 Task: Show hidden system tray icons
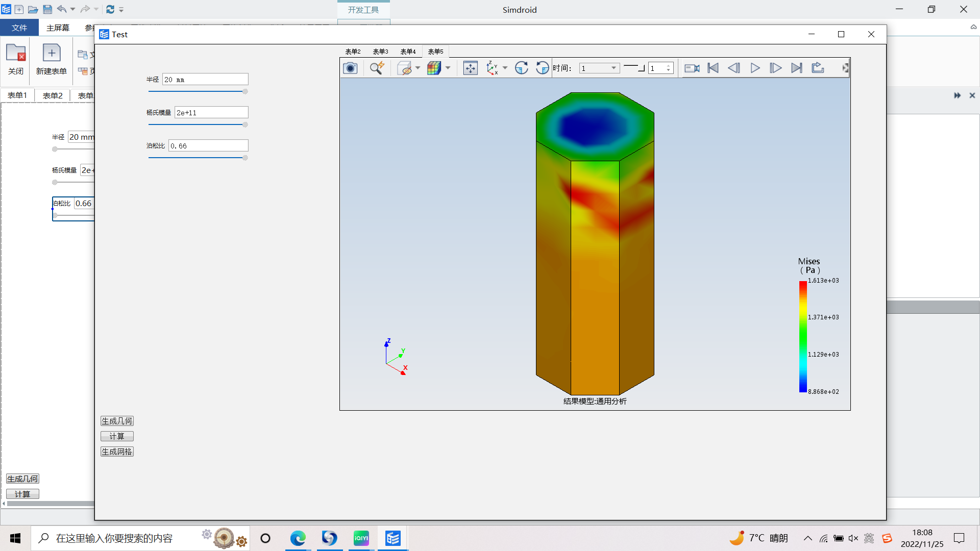coord(807,538)
